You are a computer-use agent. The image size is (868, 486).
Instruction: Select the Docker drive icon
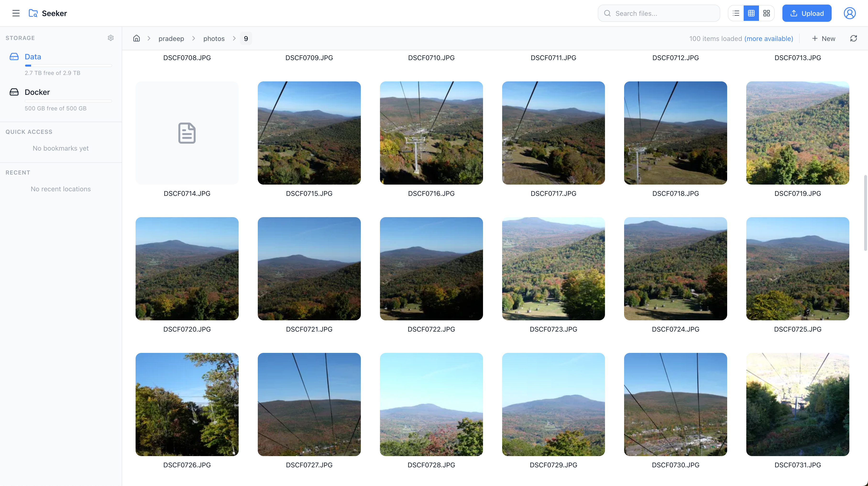[x=14, y=92]
